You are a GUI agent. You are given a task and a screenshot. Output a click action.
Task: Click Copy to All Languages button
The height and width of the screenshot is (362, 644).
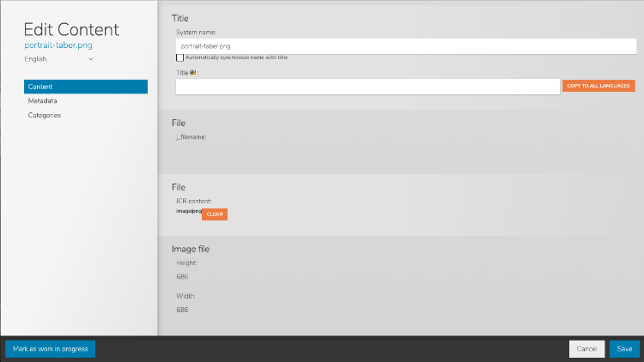click(x=598, y=86)
